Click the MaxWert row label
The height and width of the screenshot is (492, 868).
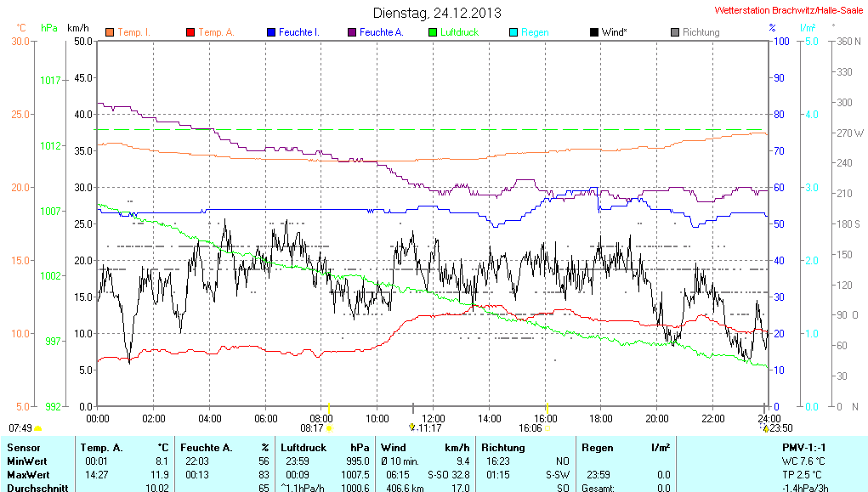pyautogui.click(x=29, y=474)
